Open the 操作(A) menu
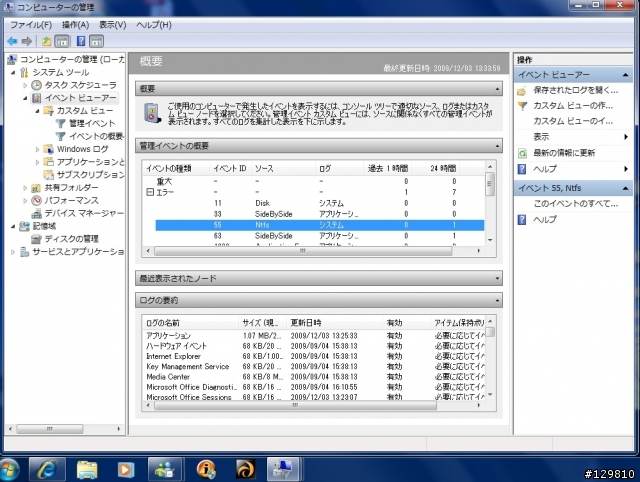The image size is (640, 482). (76, 25)
